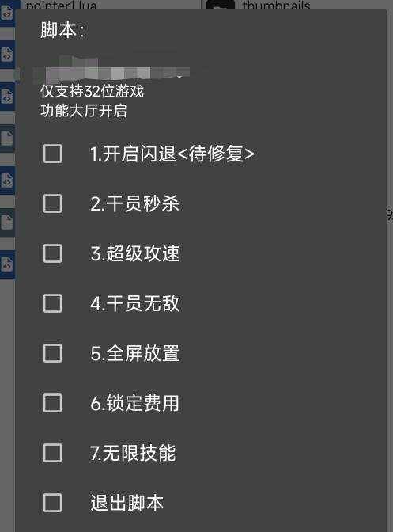Select the 6.锁定费用 option label
393x532 pixels.
[134, 403]
